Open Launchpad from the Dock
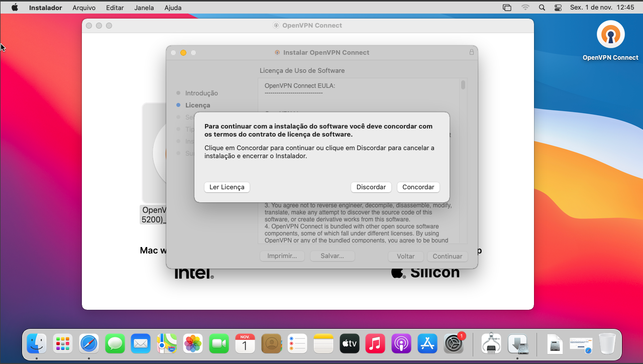Screen dimensions: 643x364 point(63,344)
